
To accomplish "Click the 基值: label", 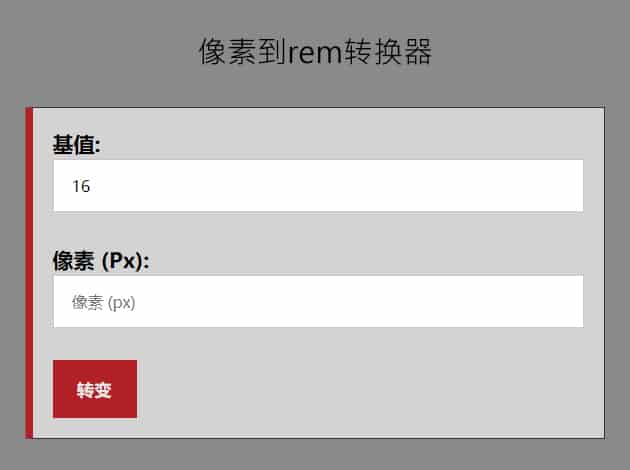I will pos(77,145).
